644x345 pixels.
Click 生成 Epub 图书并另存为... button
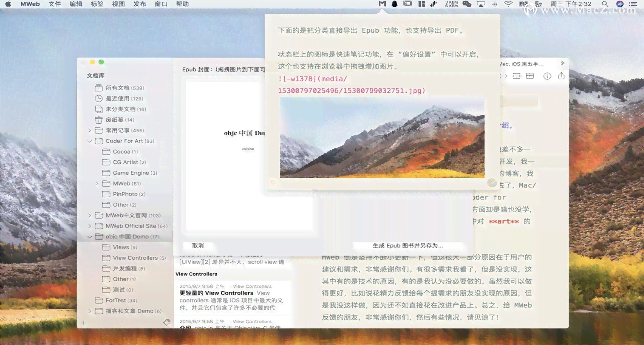click(x=408, y=246)
